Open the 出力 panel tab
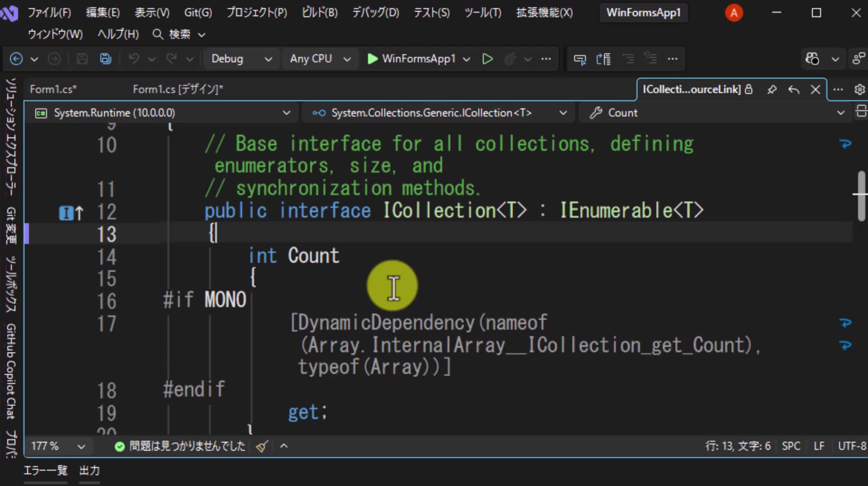Viewport: 868px width, 486px height. coord(89,471)
